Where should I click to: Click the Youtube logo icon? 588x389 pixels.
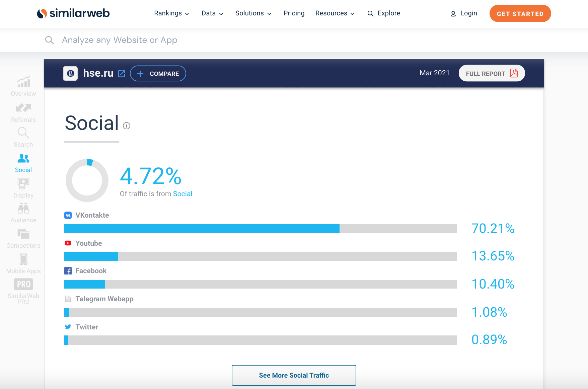[68, 243]
